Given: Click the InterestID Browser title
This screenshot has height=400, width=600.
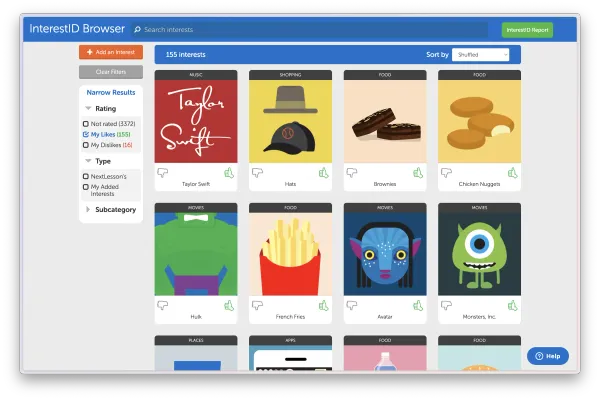Looking at the screenshot, I should click(77, 29).
